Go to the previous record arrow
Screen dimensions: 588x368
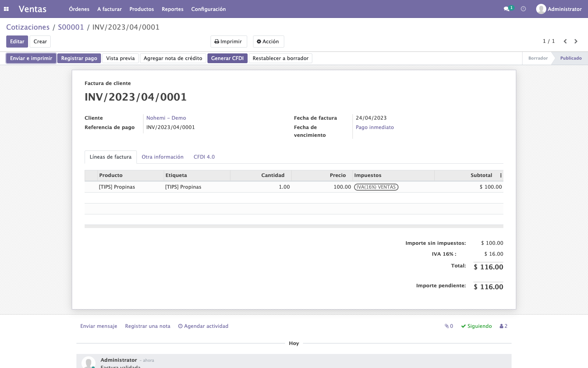point(565,41)
